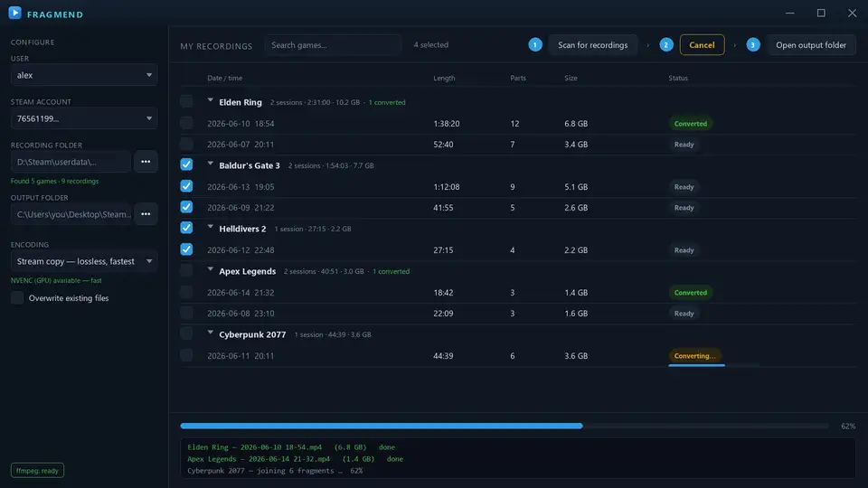This screenshot has height=488, width=868.
Task: Select the Cyberpunk 2077 group title
Action: click(252, 334)
